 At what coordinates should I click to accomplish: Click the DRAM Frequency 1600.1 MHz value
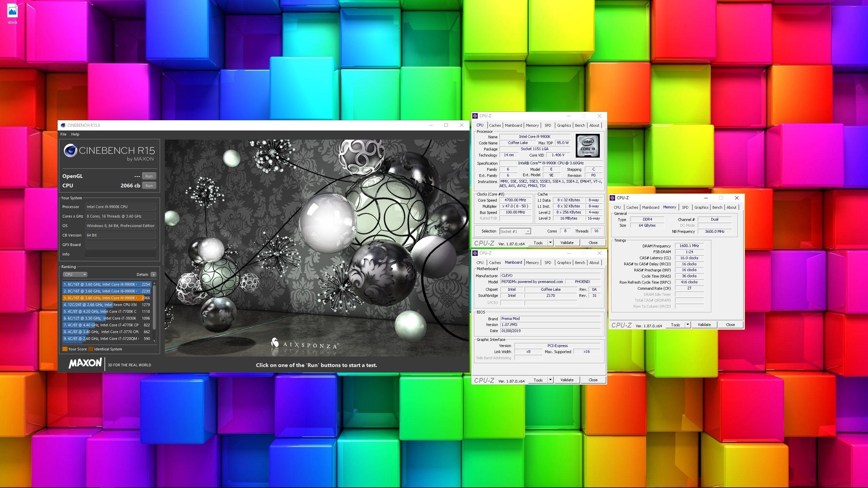(x=689, y=246)
